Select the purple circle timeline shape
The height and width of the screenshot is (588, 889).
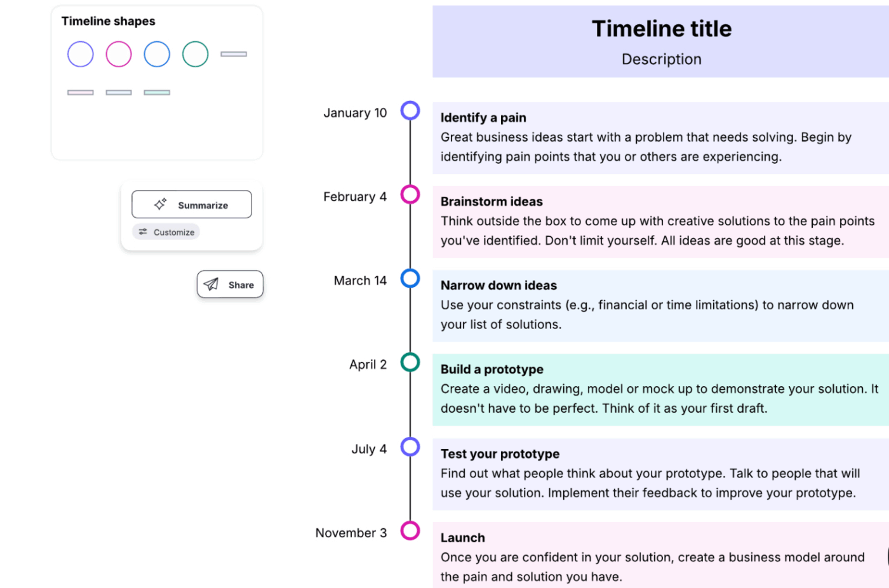pos(80,54)
